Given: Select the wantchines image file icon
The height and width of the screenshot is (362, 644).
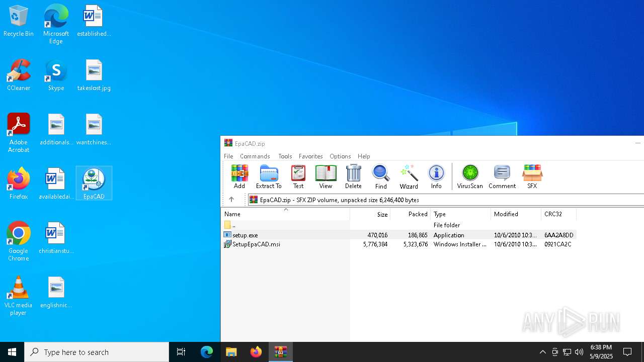Looking at the screenshot, I should [x=94, y=130].
